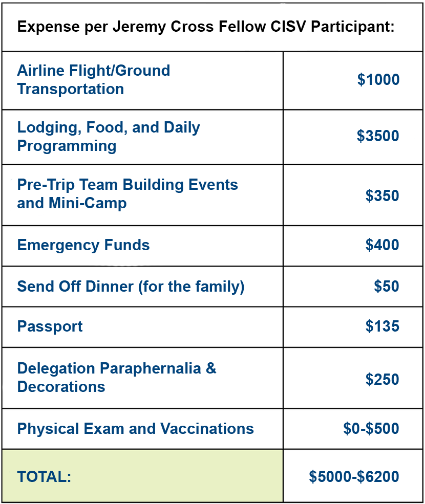Select the Emergency Funds row label
Image resolution: width=425 pixels, height=504 pixels.
click(83, 245)
